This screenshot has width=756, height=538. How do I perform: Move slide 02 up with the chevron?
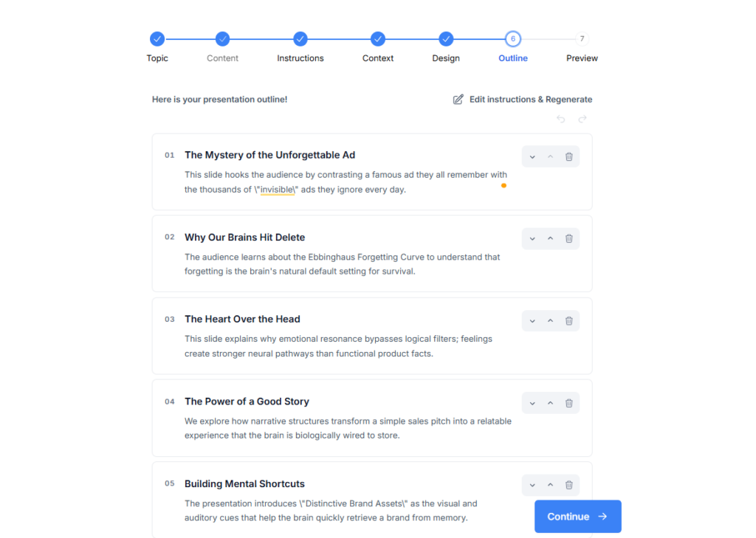click(x=550, y=238)
